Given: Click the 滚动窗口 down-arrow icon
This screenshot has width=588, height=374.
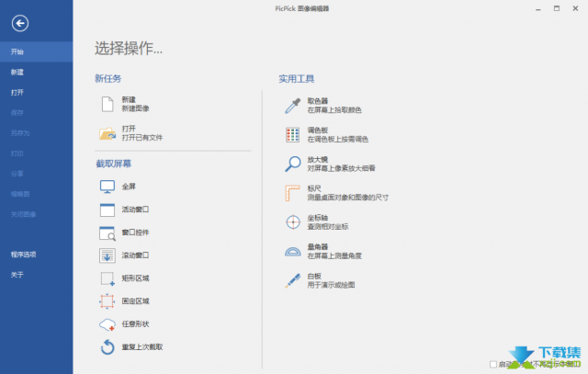Looking at the screenshot, I should 107,255.
